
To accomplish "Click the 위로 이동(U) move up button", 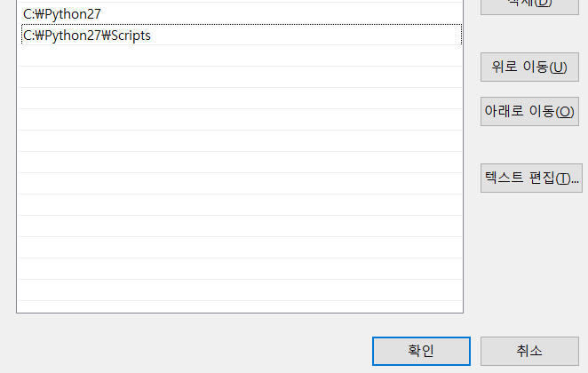I will pos(529,67).
